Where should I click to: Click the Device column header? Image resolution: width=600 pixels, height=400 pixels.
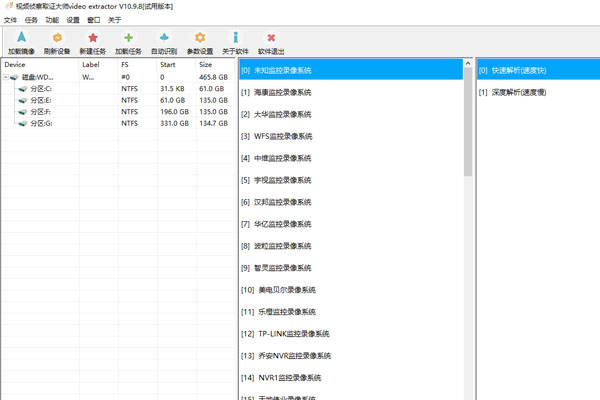[x=40, y=65]
